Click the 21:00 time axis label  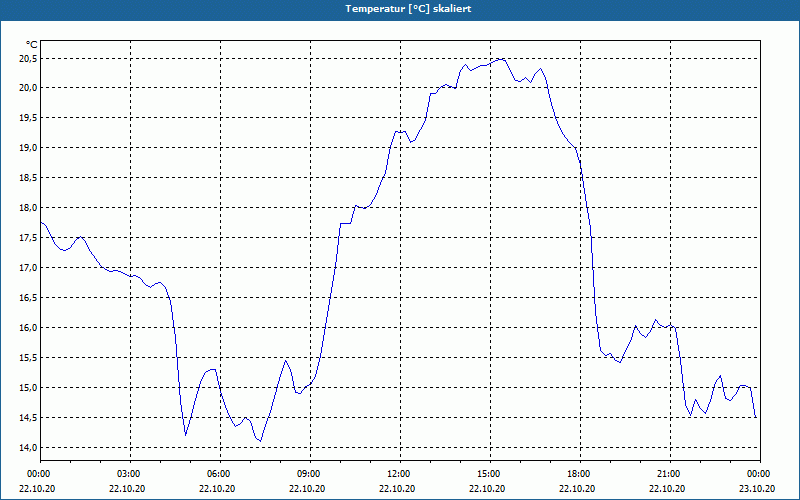pos(667,474)
